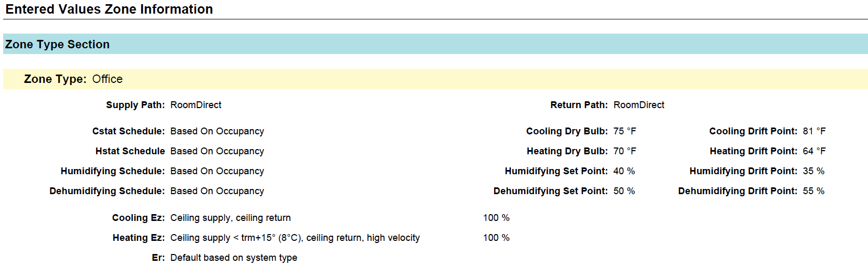The width and height of the screenshot is (868, 275).
Task: Select the Dehumidifying Set Point 50 % value
Action: click(624, 191)
